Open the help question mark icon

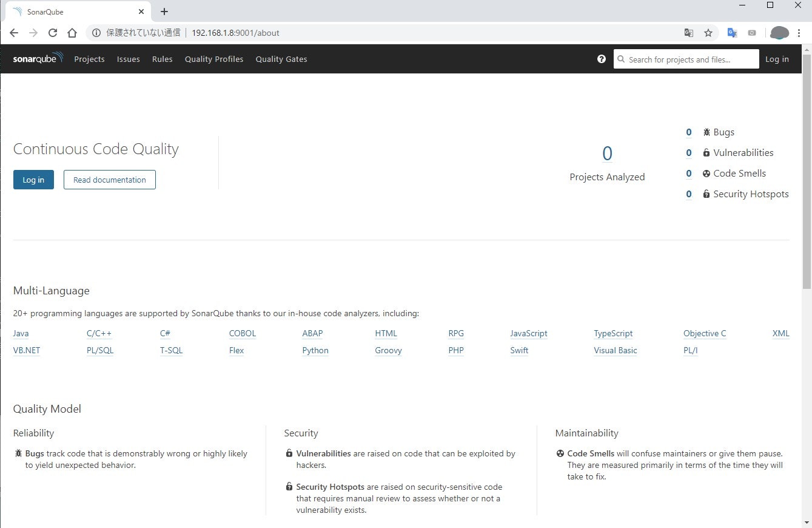coord(602,59)
